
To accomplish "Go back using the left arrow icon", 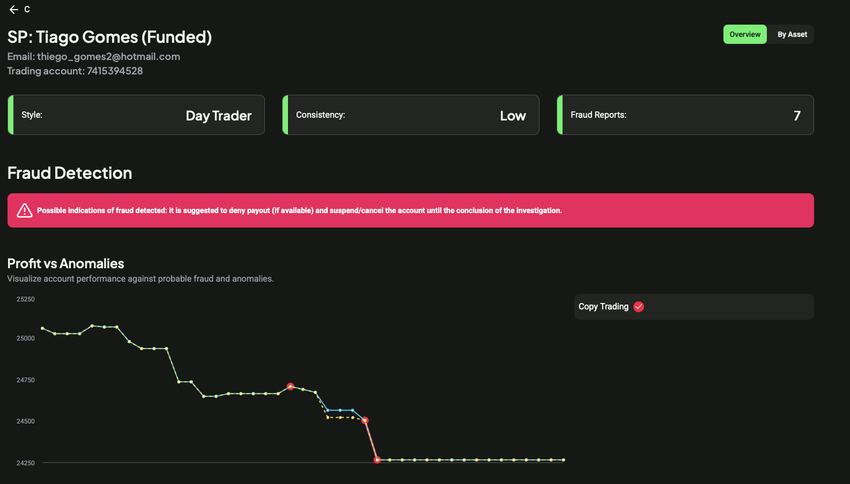I will [x=13, y=9].
